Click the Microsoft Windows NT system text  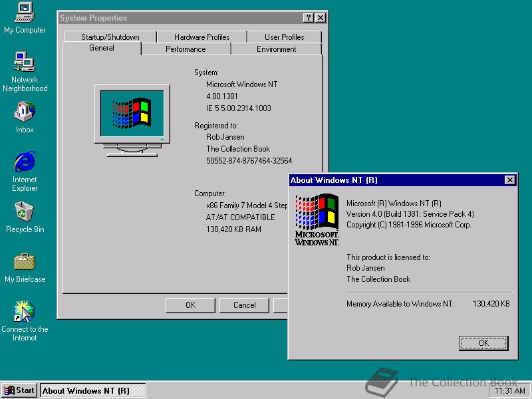click(x=242, y=84)
